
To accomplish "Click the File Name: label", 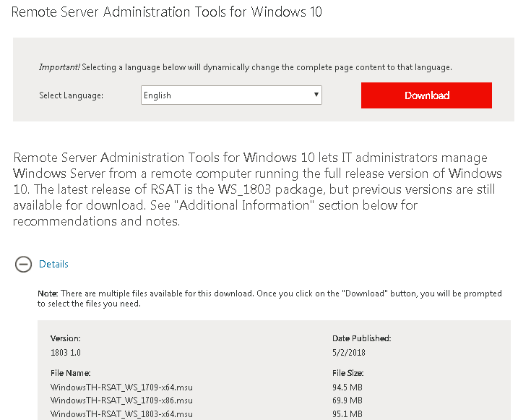I will (71, 373).
